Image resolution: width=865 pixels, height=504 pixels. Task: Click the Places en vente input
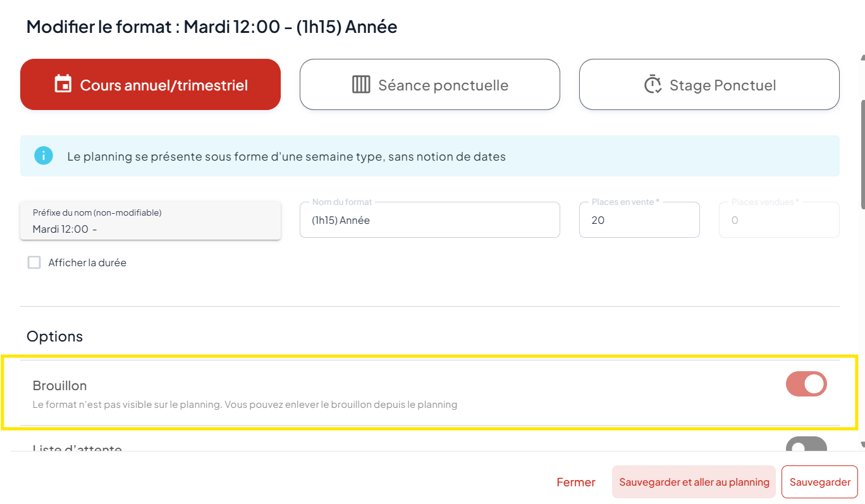click(639, 221)
